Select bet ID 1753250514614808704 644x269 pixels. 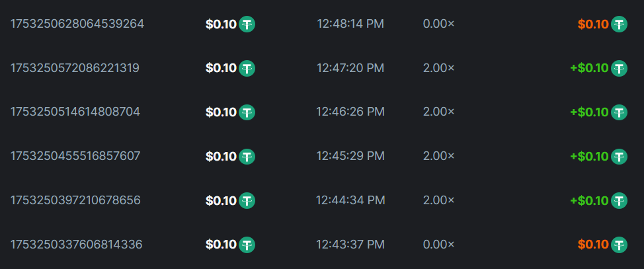tap(75, 112)
